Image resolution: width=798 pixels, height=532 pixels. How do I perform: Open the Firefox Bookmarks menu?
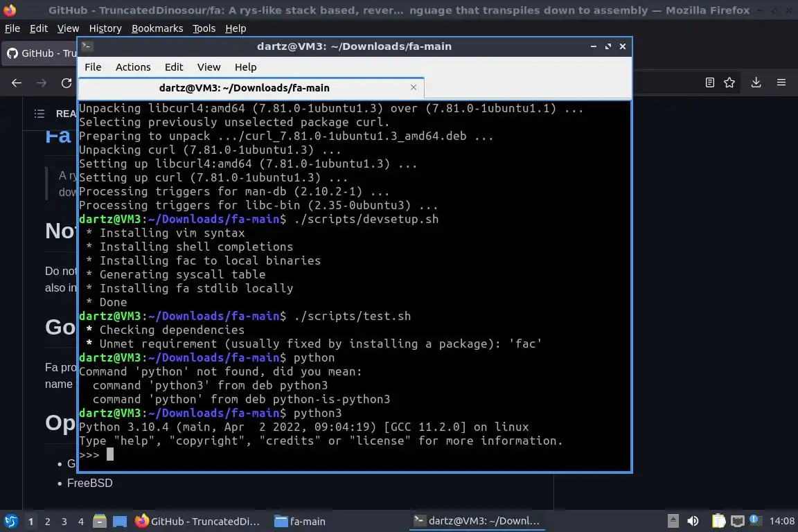pyautogui.click(x=157, y=28)
